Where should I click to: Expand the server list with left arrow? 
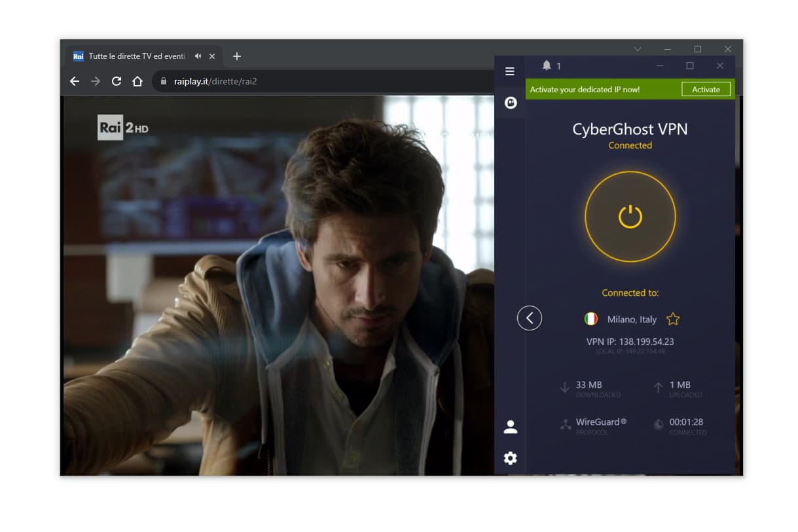529,319
